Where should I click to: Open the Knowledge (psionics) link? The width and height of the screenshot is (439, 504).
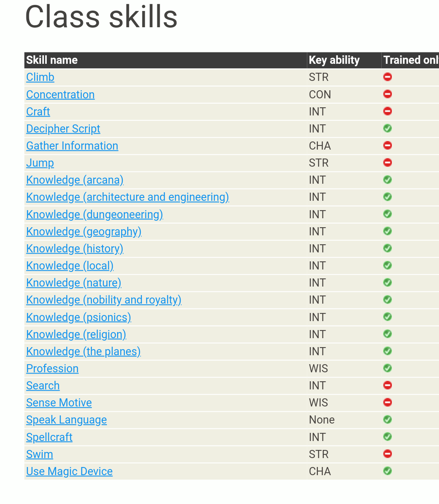click(x=78, y=317)
